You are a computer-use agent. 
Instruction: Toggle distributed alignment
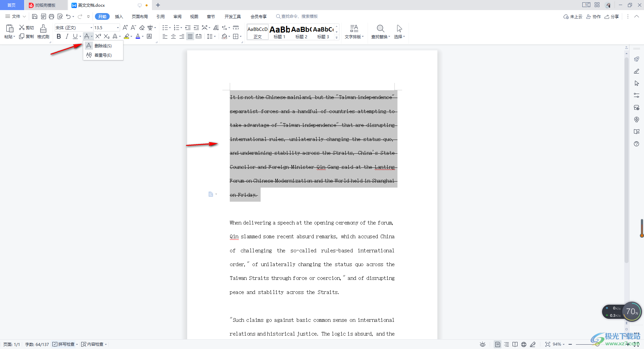point(199,36)
